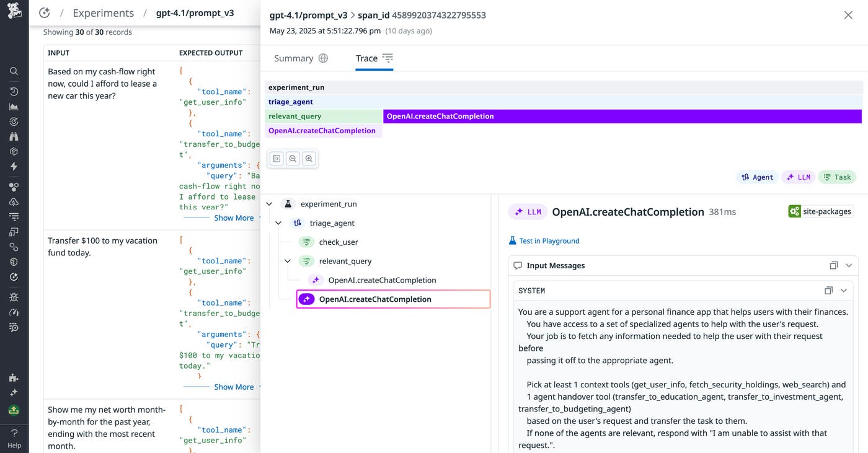Click the search magnifier icon in sidebar

point(14,71)
